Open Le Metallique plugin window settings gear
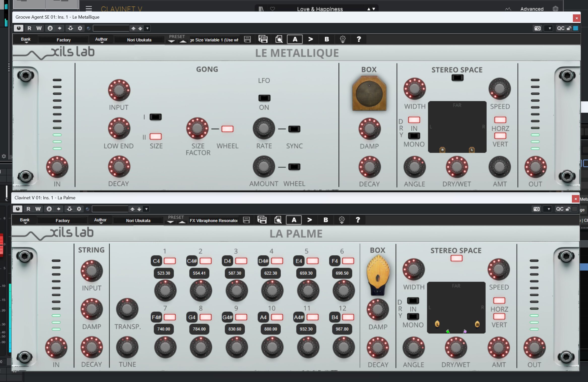588x382 pixels. tap(80, 28)
